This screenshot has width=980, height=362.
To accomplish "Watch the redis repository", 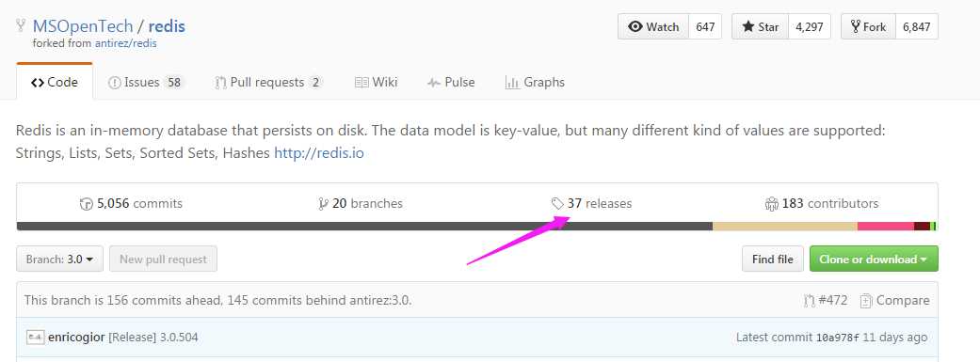I will tap(653, 27).
